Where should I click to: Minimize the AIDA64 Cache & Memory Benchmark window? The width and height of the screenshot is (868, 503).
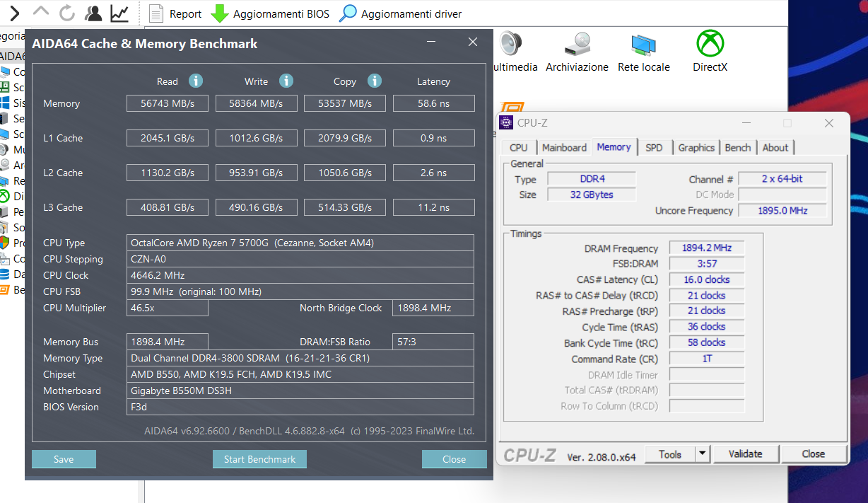coord(431,42)
